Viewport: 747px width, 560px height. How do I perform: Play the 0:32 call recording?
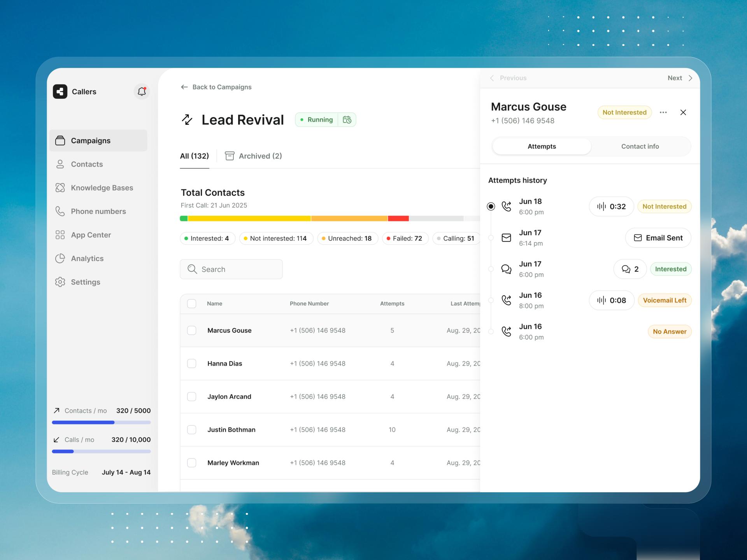[611, 206]
